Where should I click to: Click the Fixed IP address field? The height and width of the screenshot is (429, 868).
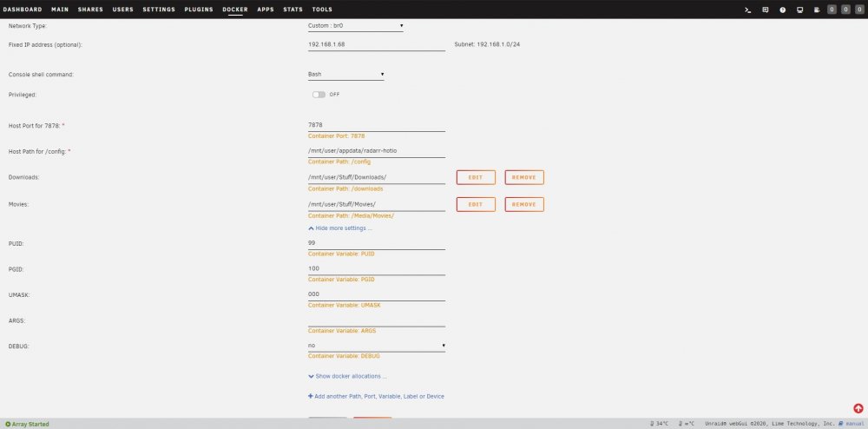tap(377, 44)
